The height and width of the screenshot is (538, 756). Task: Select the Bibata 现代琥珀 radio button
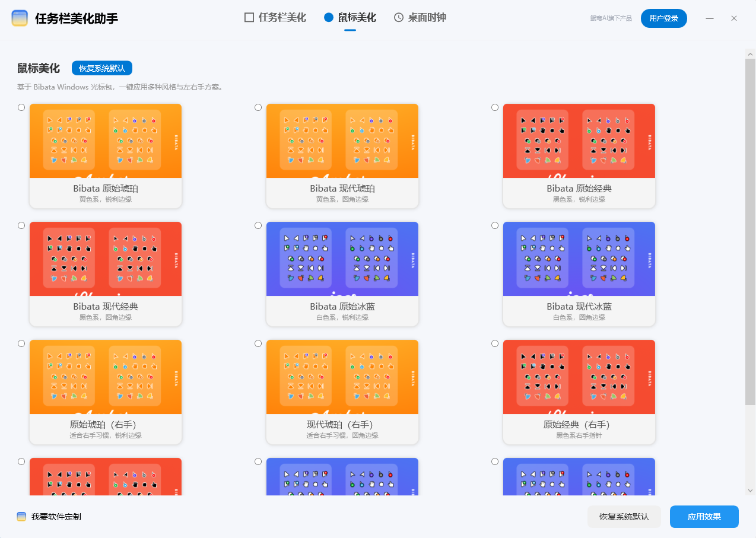[258, 107]
